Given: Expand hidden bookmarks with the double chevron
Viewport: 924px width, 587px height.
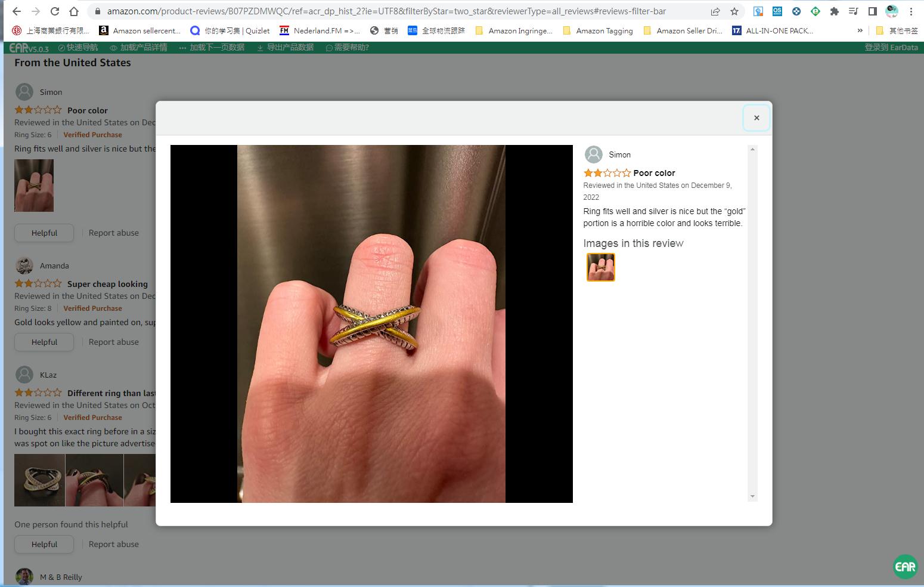Looking at the screenshot, I should click(x=860, y=30).
